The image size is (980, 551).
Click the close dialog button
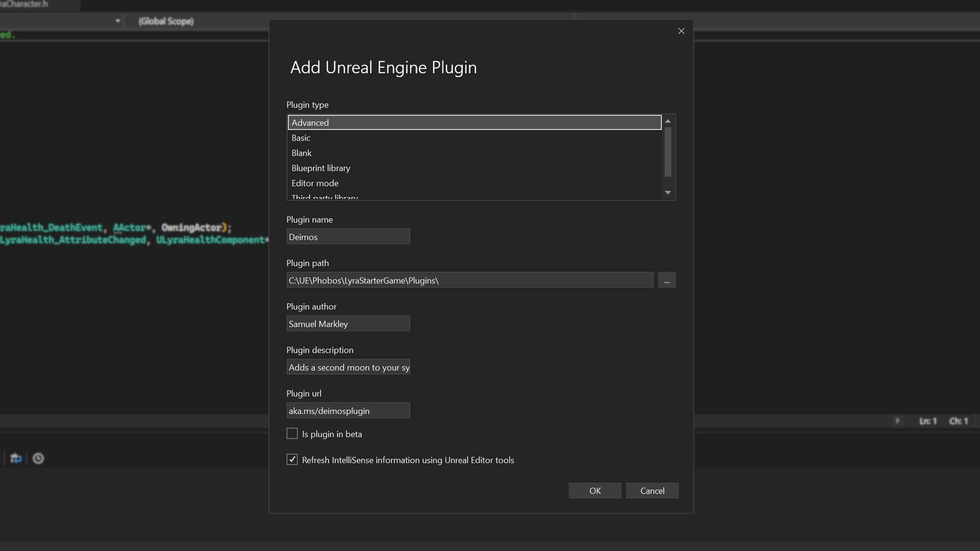coord(681,31)
